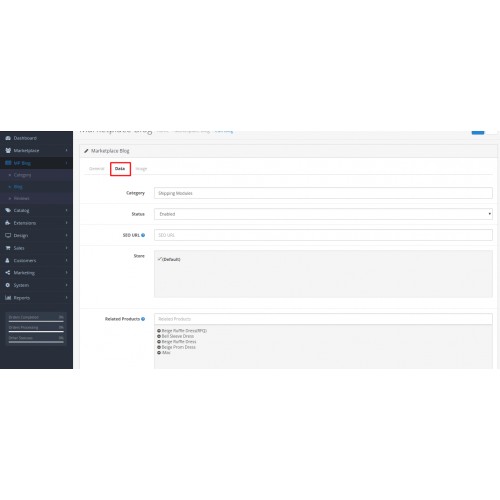This screenshot has width=500, height=500.
Task: Toggle the Default store checkbox
Action: point(160,259)
